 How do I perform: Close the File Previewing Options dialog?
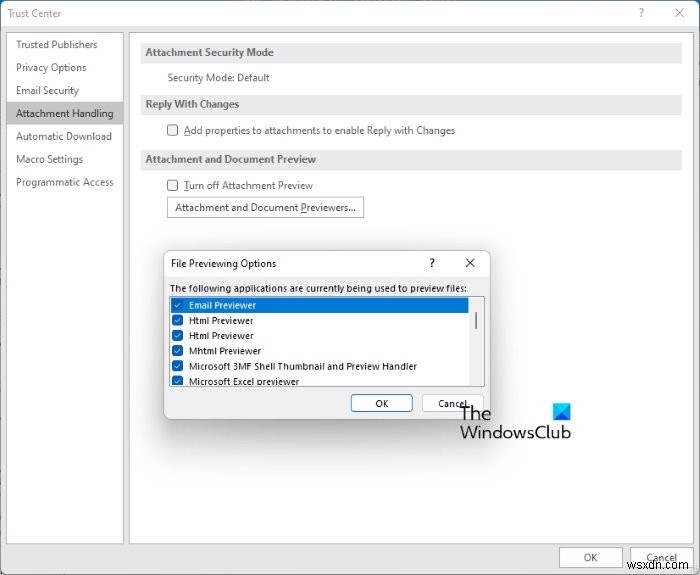pyautogui.click(x=470, y=263)
